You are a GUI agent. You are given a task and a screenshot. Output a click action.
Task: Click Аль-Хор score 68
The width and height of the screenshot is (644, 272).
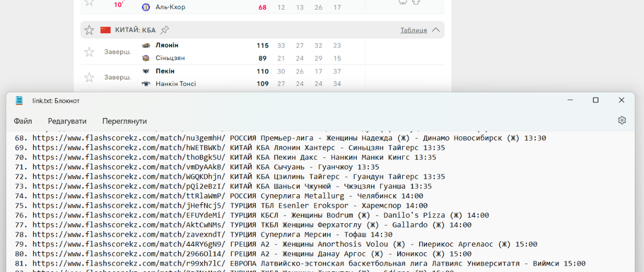262,8
